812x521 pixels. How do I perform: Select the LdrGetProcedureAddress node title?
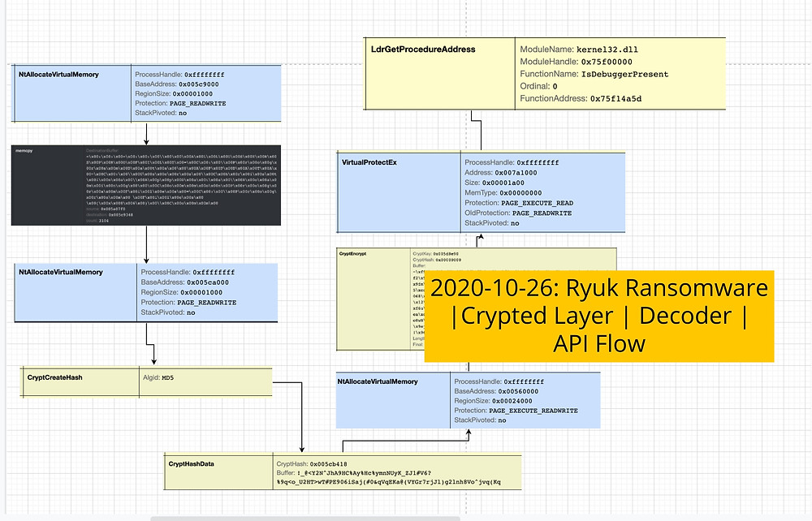click(x=423, y=50)
